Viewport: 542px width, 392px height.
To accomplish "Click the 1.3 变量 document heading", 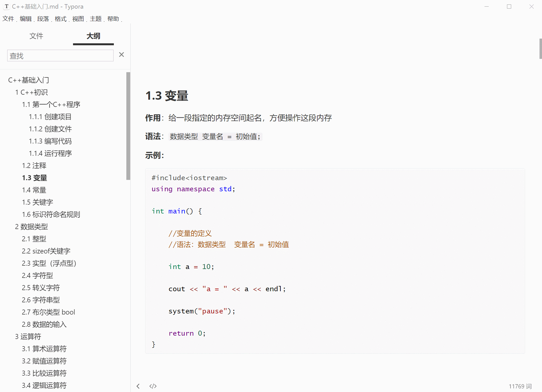I will [x=167, y=96].
